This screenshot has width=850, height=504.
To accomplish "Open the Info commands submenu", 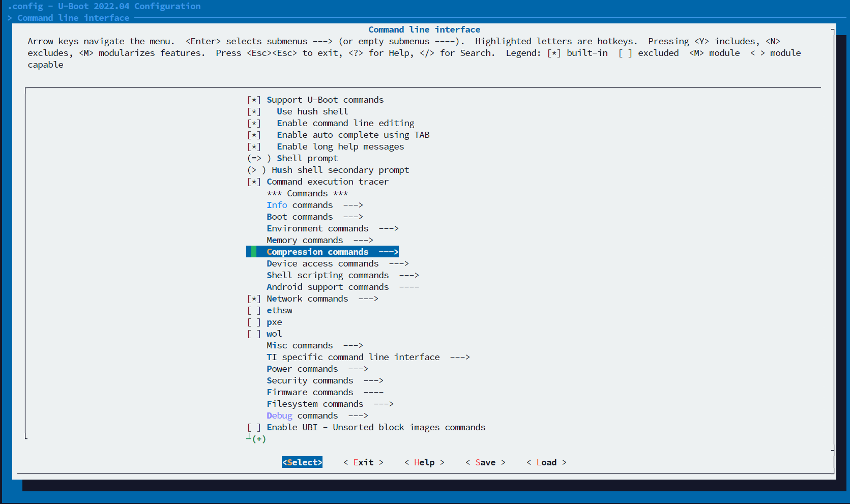I will (x=315, y=205).
